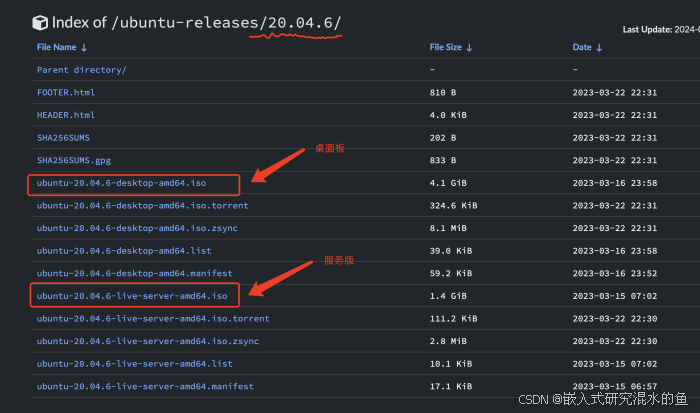Open ubuntu-20.04.6-live-server-amd64.list

coord(134,364)
